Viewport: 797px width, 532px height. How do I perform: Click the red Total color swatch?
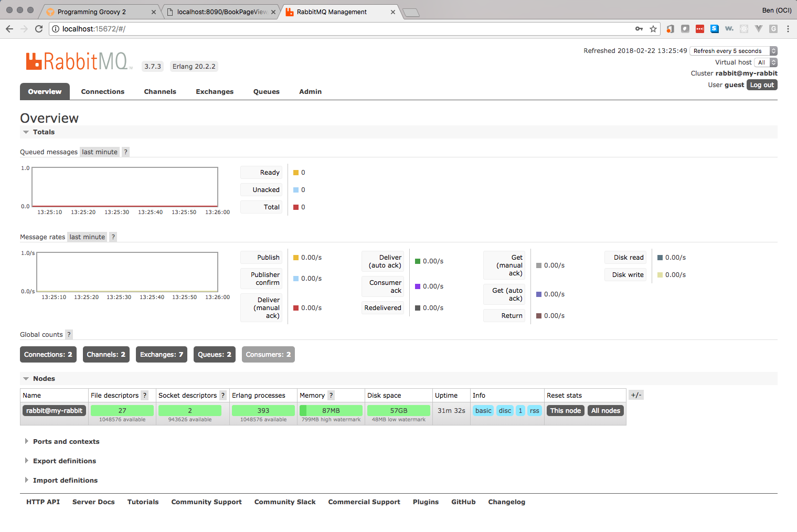point(296,207)
